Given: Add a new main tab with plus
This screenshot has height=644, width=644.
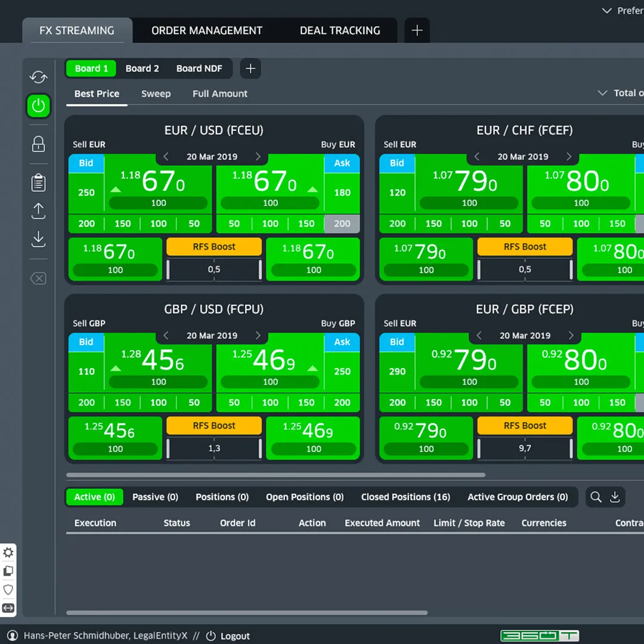Looking at the screenshot, I should click(417, 30).
